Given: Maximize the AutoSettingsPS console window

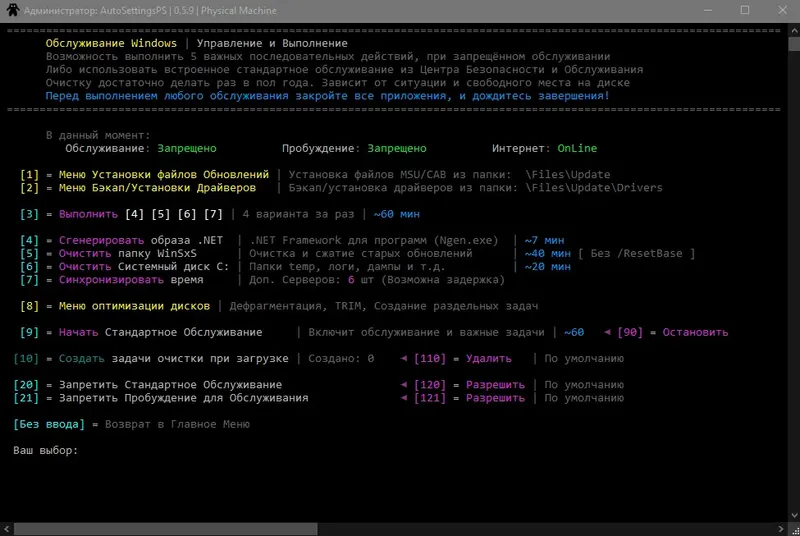Looking at the screenshot, I should (745, 10).
